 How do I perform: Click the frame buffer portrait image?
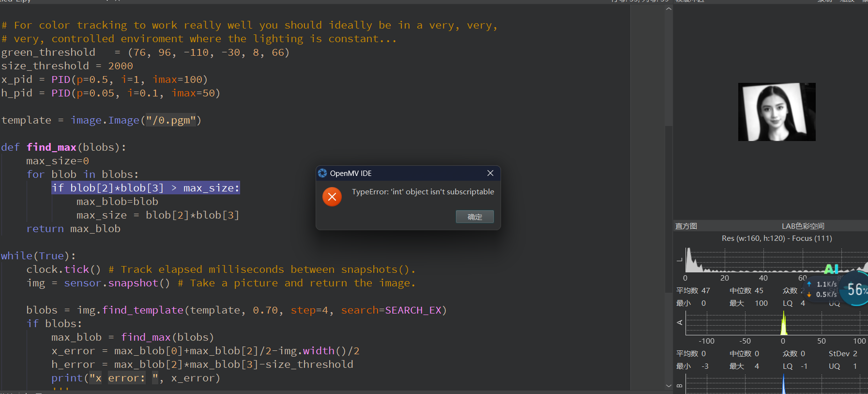777,112
